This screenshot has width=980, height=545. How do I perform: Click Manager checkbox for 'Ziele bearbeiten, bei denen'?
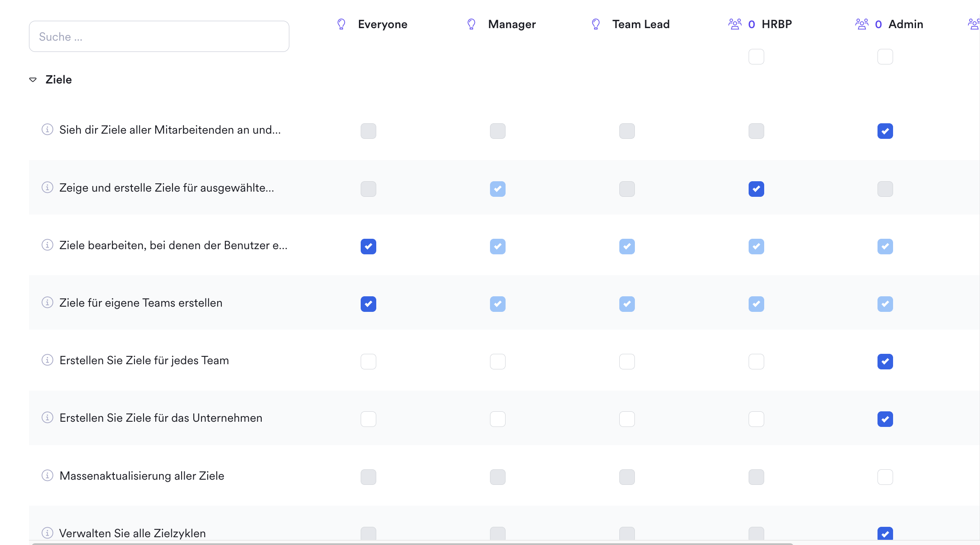[x=498, y=247]
